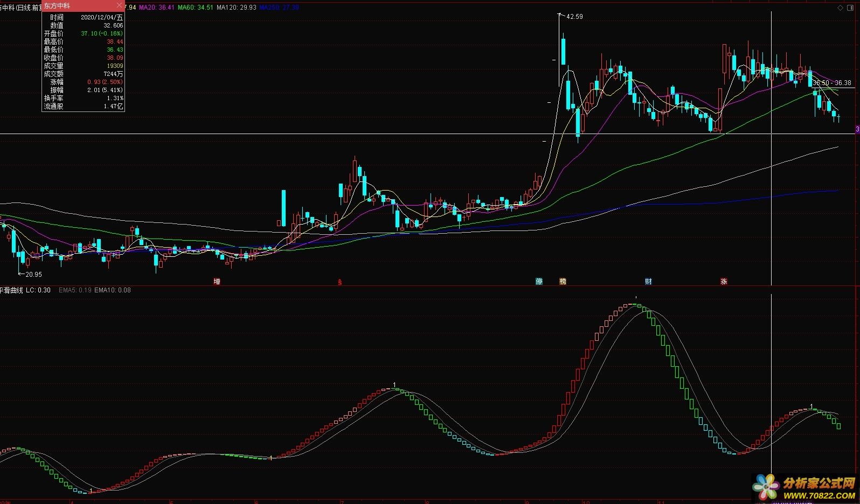Click the 时间 date value 2020/12/04

pyautogui.click(x=102, y=17)
